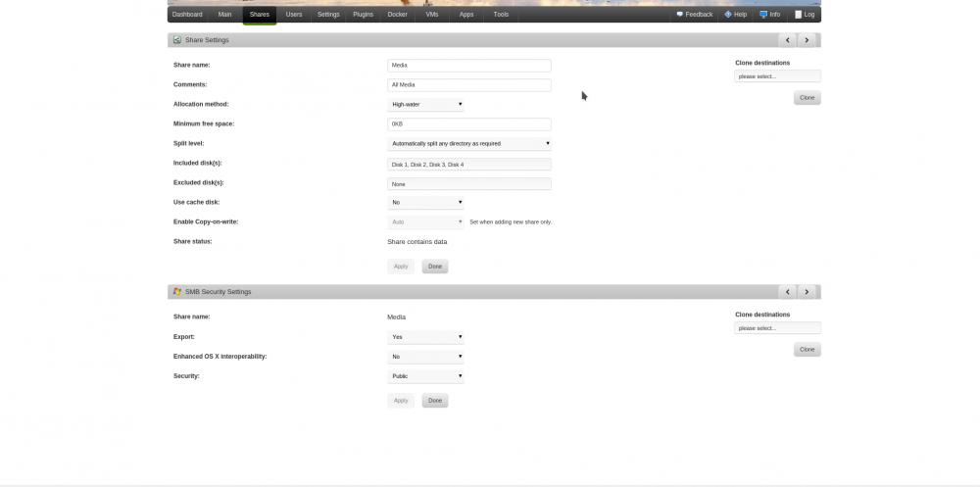Click Apply in Share Settings

[401, 267]
